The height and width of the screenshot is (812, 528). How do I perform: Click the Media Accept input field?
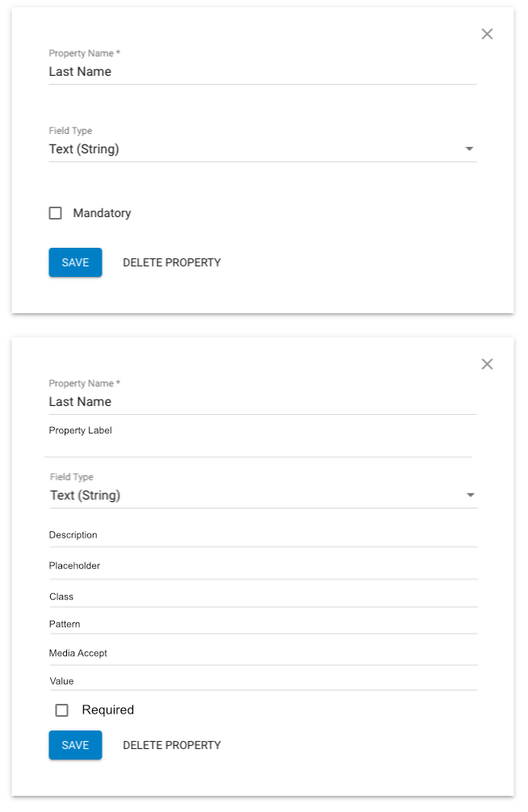click(263, 655)
